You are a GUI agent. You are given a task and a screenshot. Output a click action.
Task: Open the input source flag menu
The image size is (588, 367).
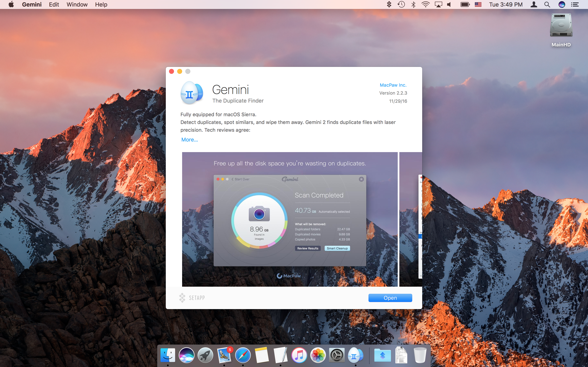[x=478, y=4]
